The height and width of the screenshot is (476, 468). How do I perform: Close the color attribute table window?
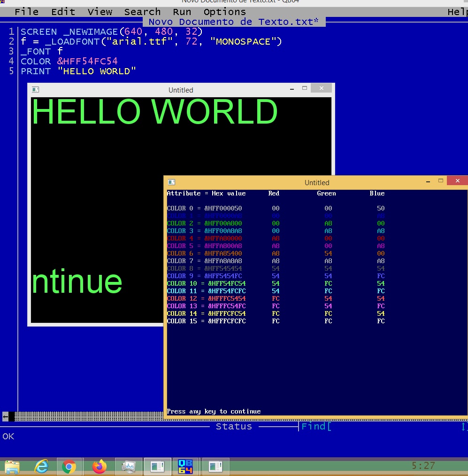coord(457,181)
